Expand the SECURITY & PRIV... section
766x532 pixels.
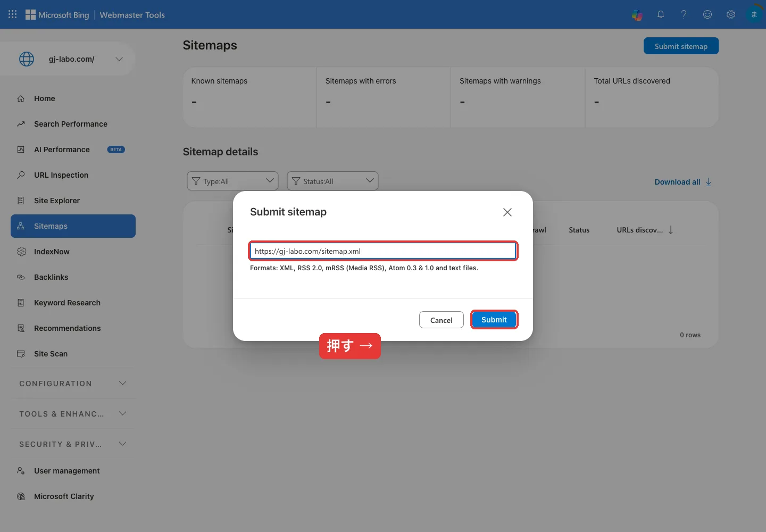[x=73, y=444]
